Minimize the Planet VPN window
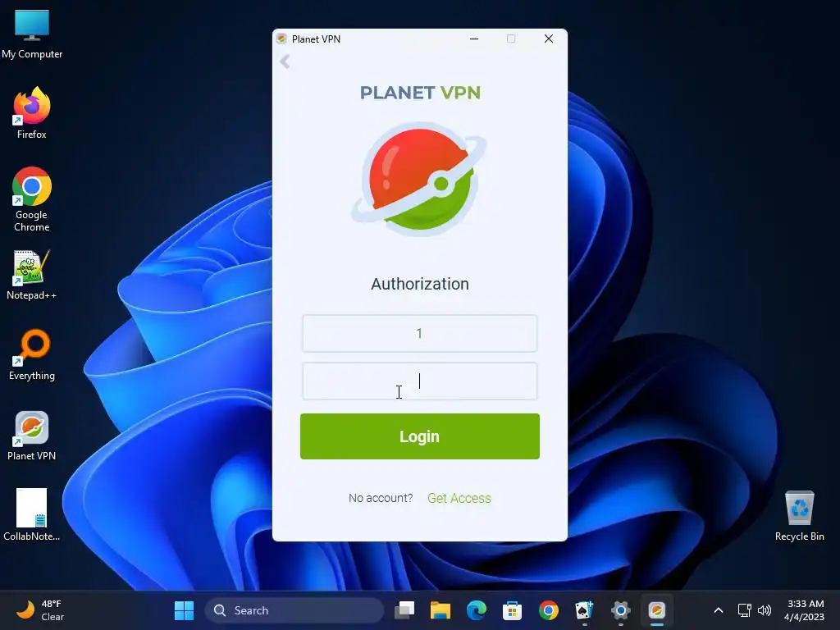The width and height of the screenshot is (840, 630). tap(474, 39)
